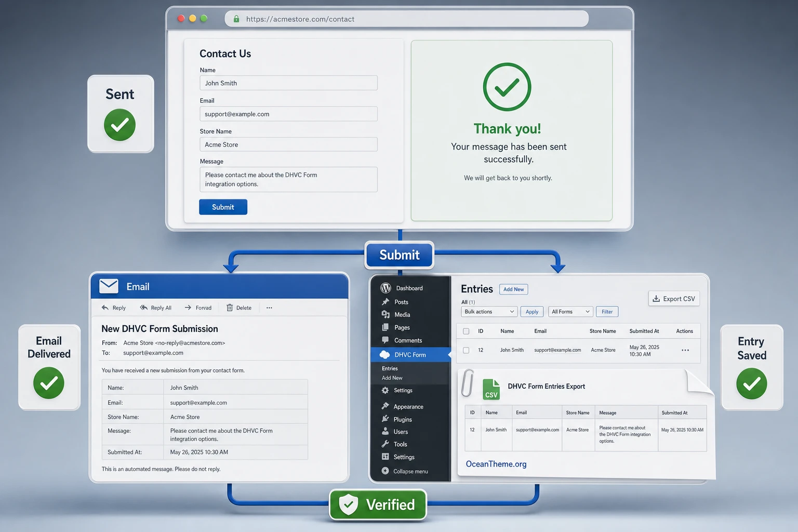798x532 pixels.
Task: Click the Delete trash icon in Email
Action: pyautogui.click(x=230, y=308)
